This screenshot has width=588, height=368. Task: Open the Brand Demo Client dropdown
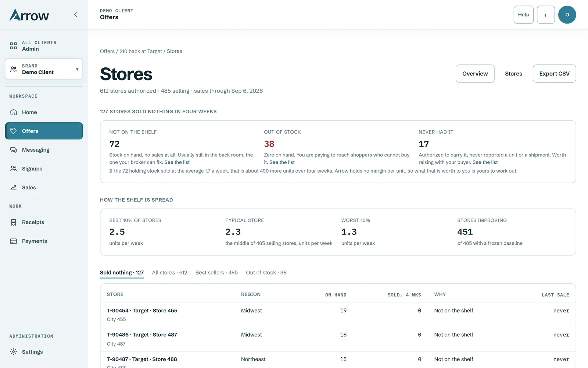coord(44,69)
